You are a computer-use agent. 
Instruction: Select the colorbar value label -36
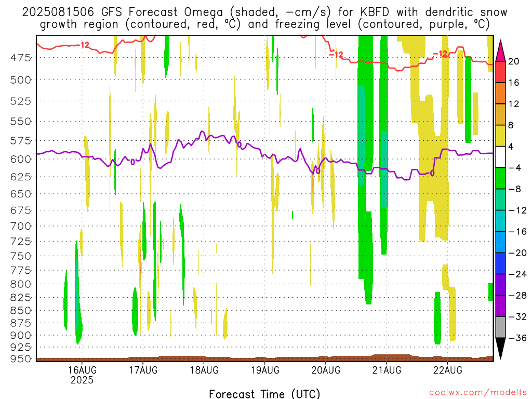point(517,338)
